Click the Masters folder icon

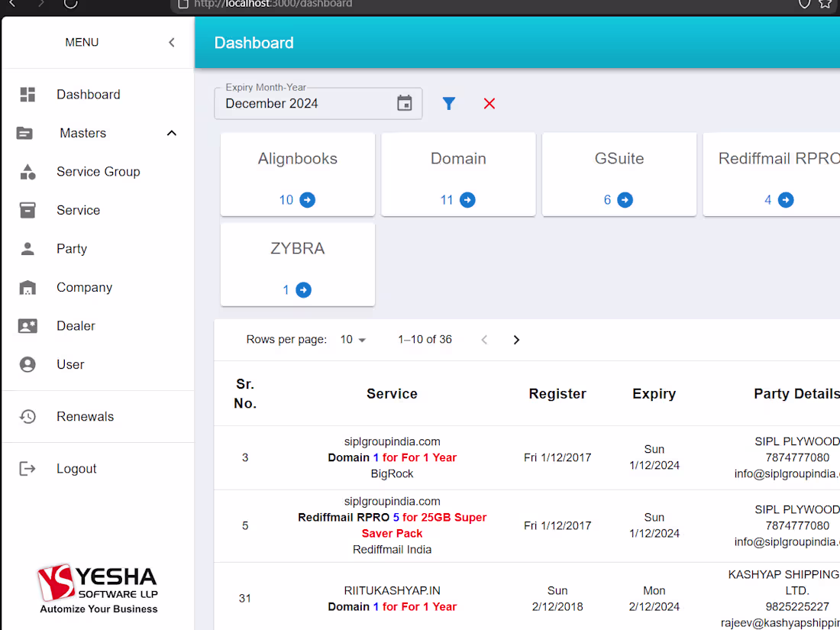(x=28, y=132)
